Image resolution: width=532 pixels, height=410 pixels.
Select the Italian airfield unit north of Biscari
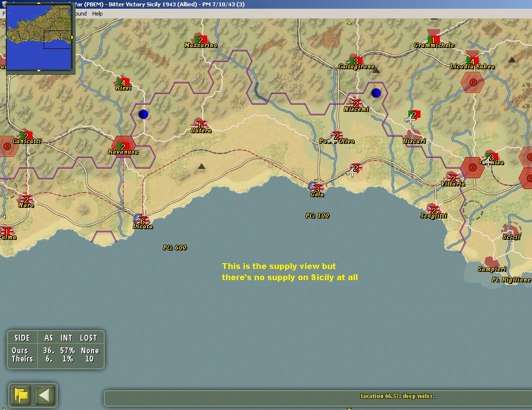click(x=414, y=115)
